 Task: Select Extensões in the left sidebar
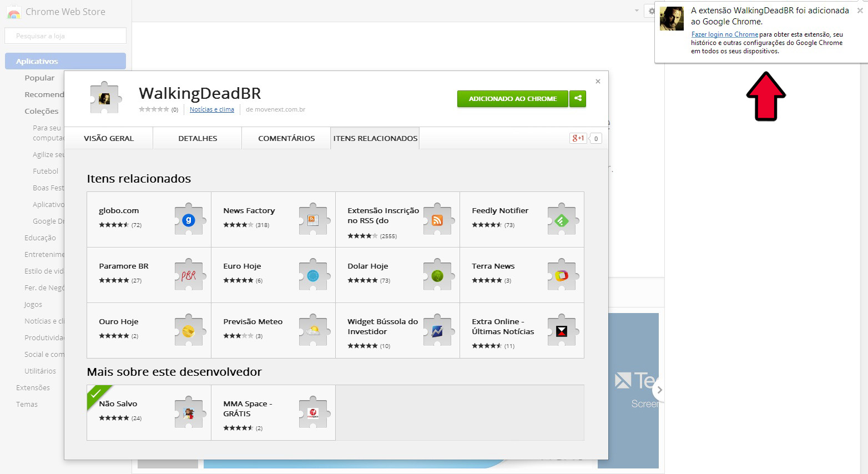click(33, 387)
